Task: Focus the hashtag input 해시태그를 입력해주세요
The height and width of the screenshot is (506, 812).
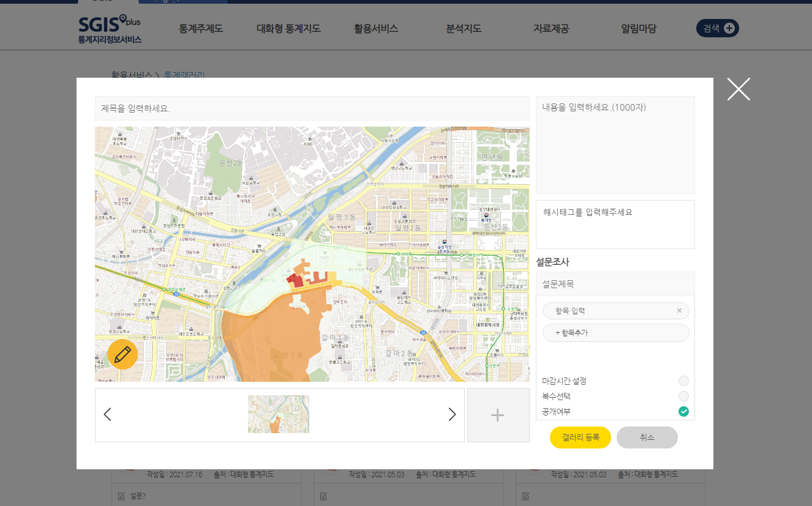Action: (x=615, y=225)
